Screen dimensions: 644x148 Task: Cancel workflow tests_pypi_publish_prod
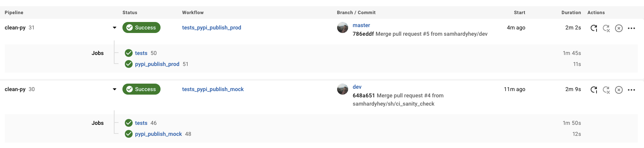click(x=619, y=28)
